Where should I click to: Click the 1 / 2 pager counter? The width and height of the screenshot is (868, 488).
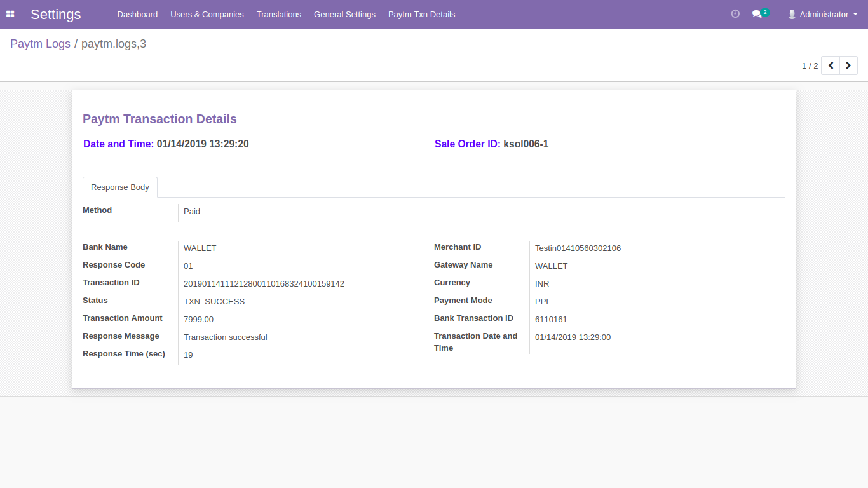point(810,65)
